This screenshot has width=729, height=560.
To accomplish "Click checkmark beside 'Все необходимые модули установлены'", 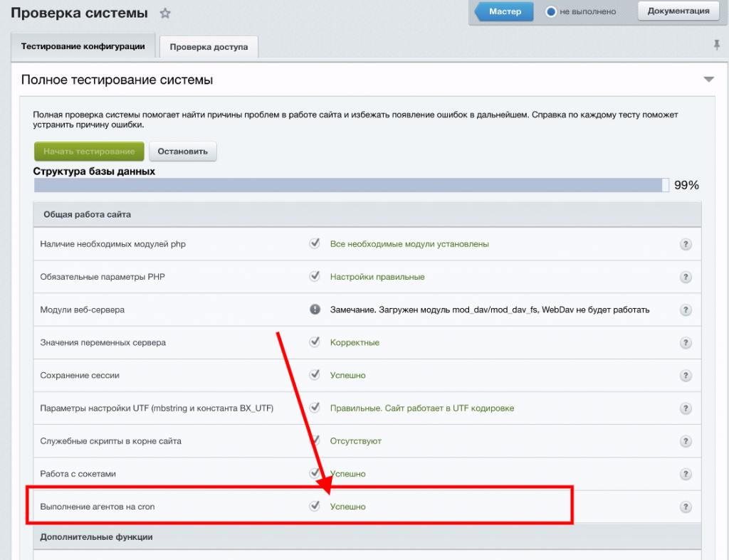I will click(315, 243).
